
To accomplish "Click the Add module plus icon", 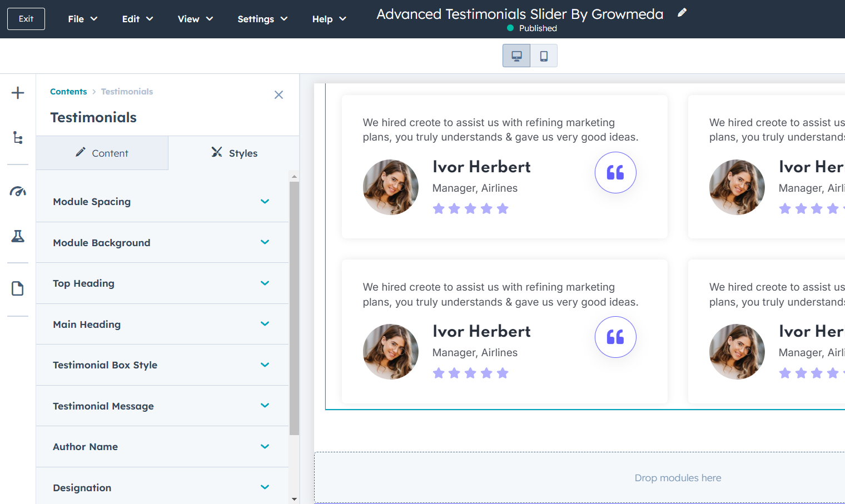I will (x=18, y=93).
